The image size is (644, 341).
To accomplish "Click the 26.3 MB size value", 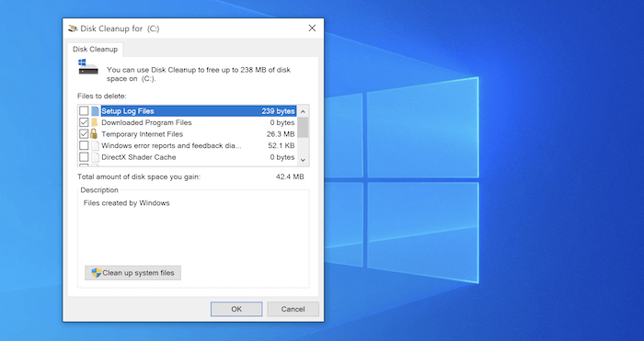I will click(281, 134).
